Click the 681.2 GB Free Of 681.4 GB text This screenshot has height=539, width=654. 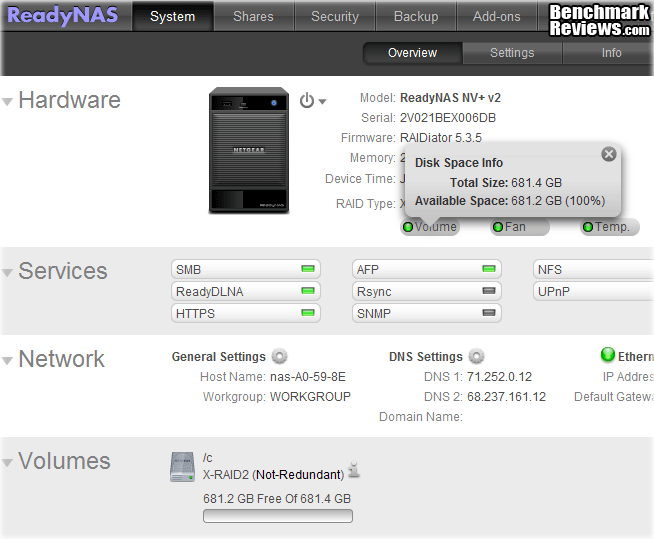click(277, 499)
